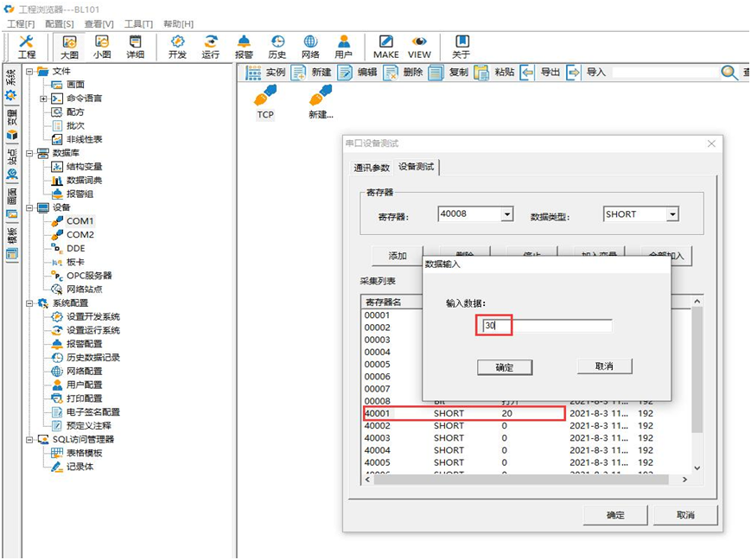The width and height of the screenshot is (751, 560).
Task: Open the 报警 alarm tool
Action: [x=244, y=47]
